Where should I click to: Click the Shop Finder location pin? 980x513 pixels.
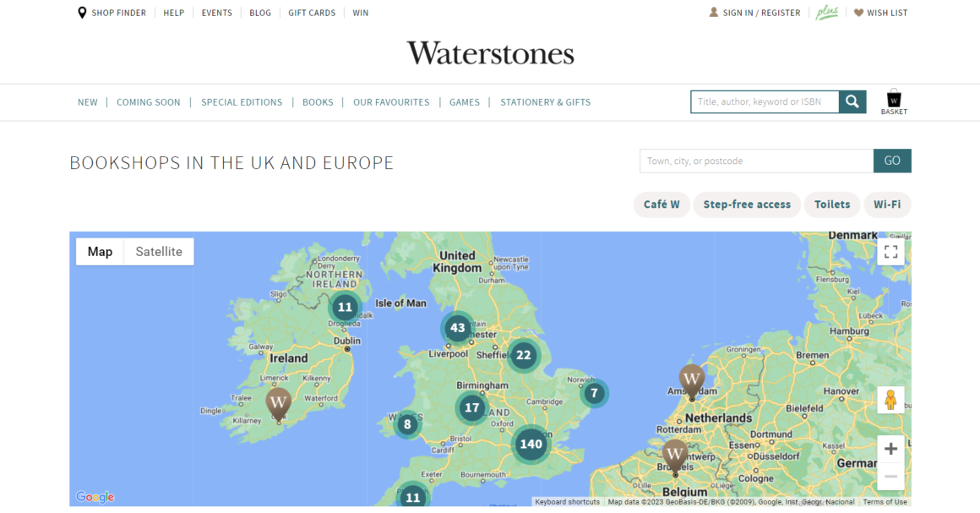pos(82,13)
